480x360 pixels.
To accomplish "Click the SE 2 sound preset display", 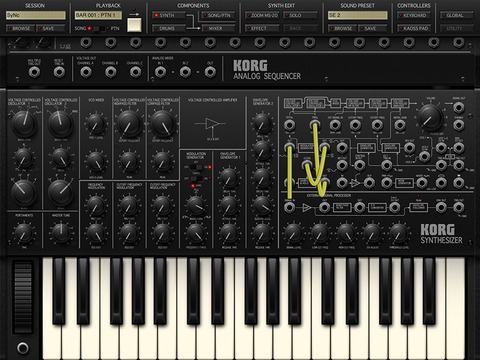I will tap(358, 15).
